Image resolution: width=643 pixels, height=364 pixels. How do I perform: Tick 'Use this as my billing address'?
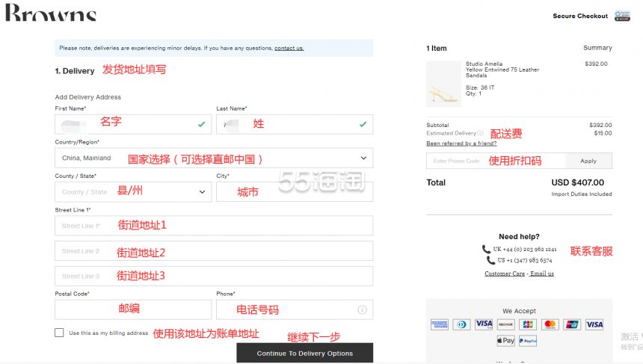tap(59, 333)
